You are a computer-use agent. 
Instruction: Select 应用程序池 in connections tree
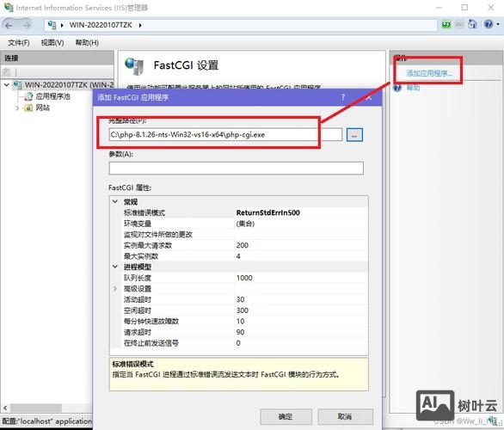[52, 96]
